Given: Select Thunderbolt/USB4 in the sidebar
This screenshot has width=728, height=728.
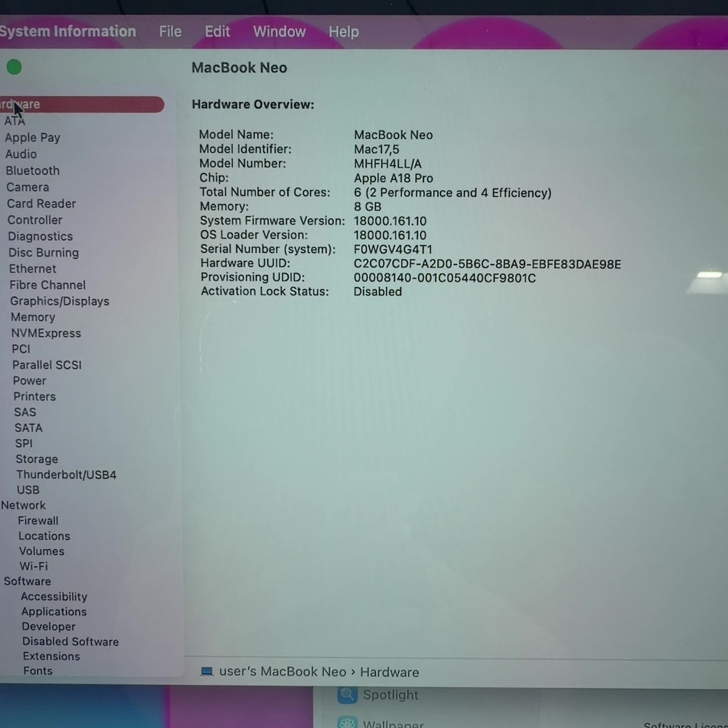Looking at the screenshot, I should (x=66, y=474).
